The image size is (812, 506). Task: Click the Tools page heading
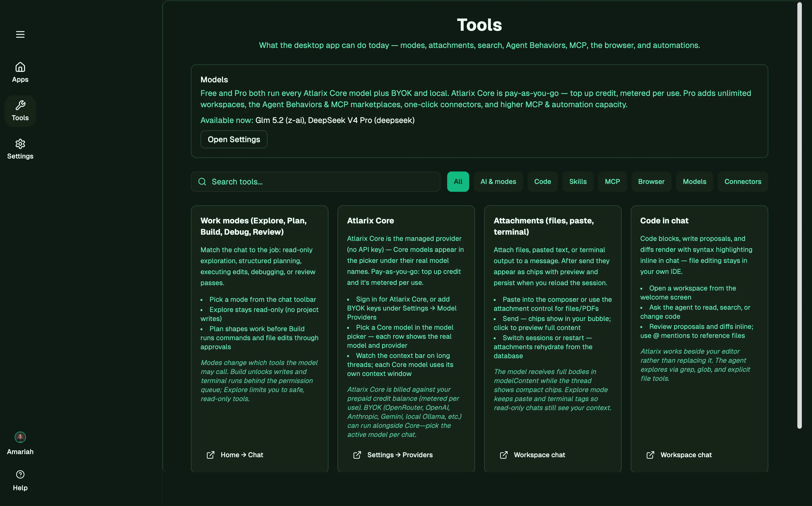[480, 25]
